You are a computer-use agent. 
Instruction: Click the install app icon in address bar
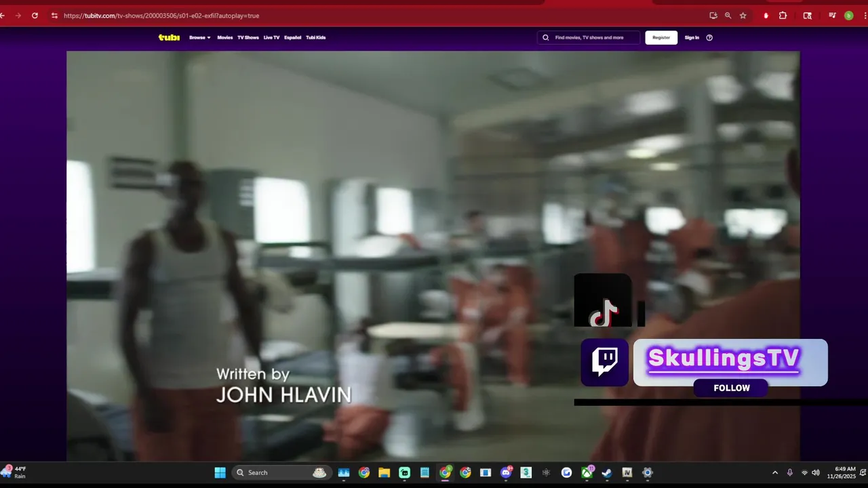[x=713, y=16]
